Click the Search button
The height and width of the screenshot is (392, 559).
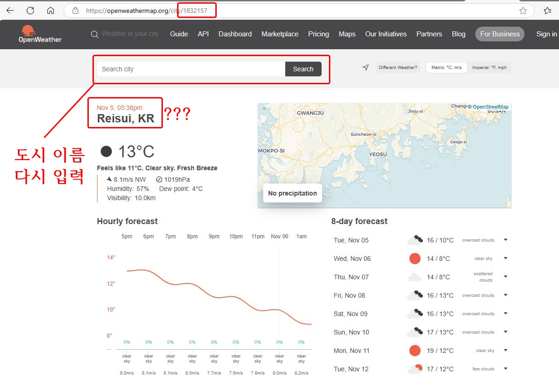coord(303,69)
